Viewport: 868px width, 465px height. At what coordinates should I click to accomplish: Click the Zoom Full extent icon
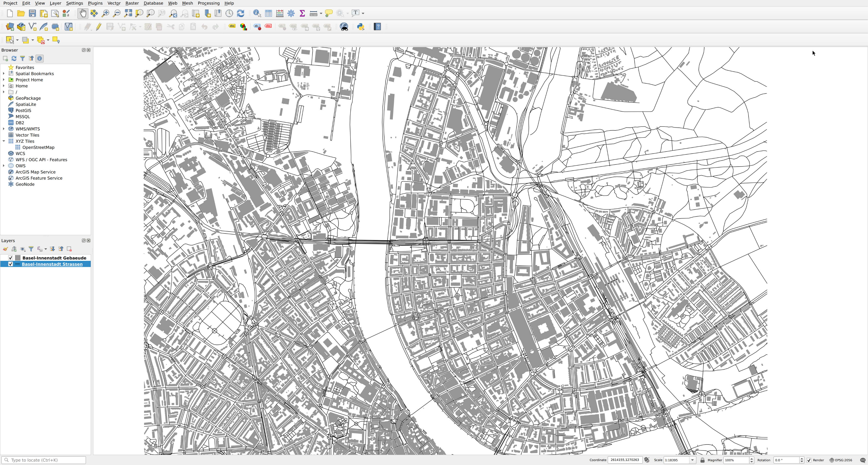[128, 13]
